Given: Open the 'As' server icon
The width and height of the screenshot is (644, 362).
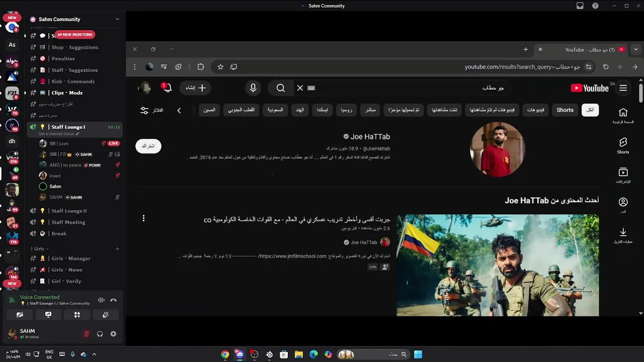Looking at the screenshot, I should (x=12, y=45).
